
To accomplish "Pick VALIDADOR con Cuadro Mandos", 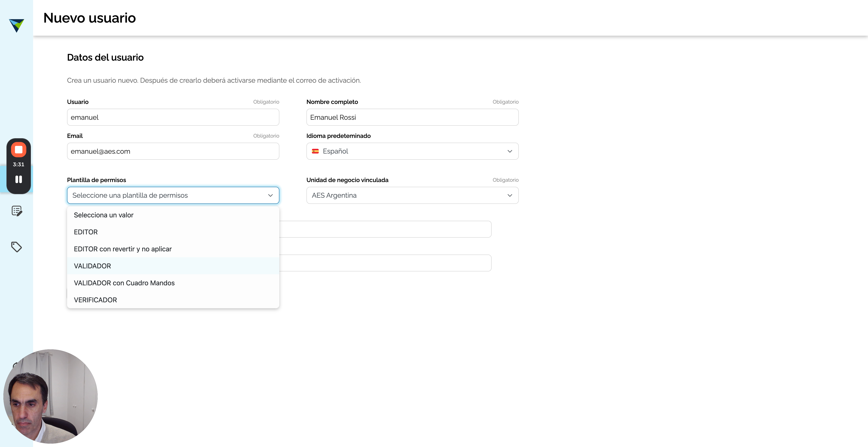I will tap(173, 283).
